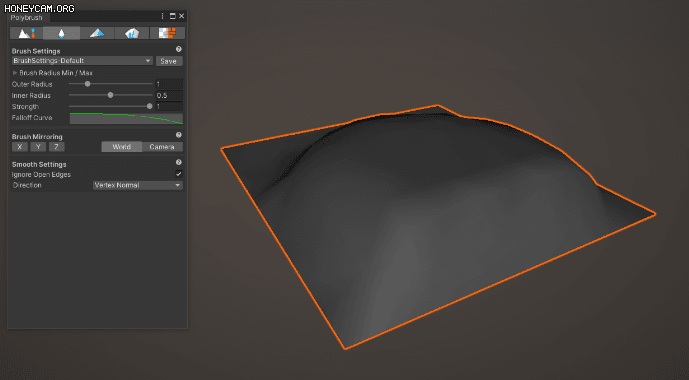
Task: Open Brush Settings help icon
Action: [x=179, y=50]
